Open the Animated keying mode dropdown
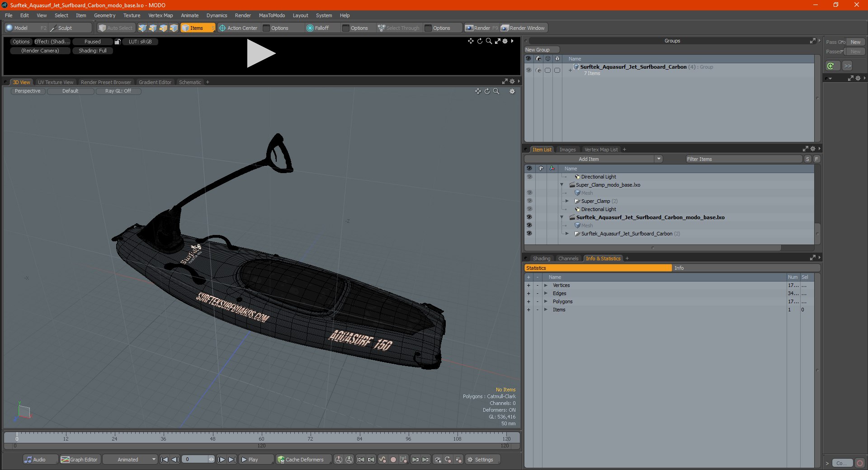 click(x=130, y=460)
